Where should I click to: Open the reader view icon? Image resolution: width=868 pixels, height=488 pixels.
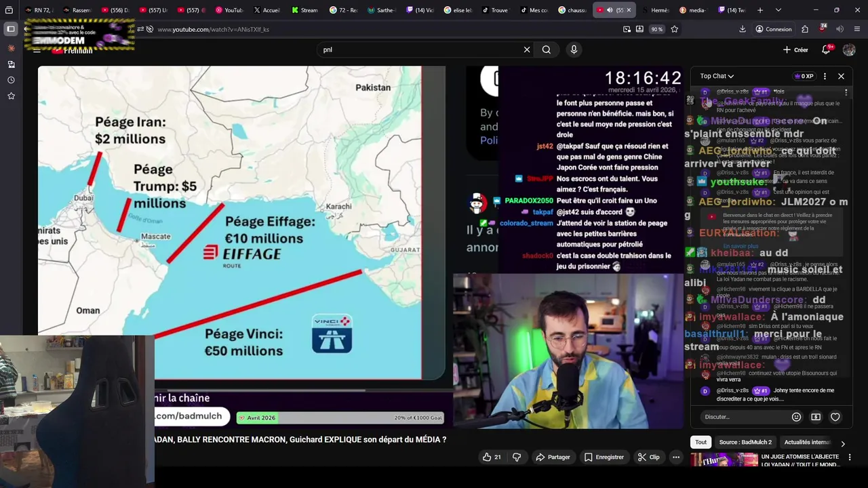tap(627, 29)
